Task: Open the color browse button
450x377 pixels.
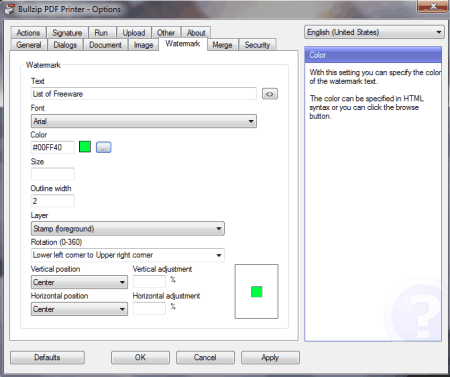Action: 104,147
